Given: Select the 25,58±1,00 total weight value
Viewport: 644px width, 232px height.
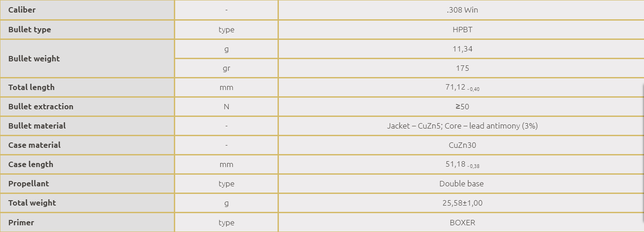Looking at the screenshot, I should pyautogui.click(x=462, y=203).
